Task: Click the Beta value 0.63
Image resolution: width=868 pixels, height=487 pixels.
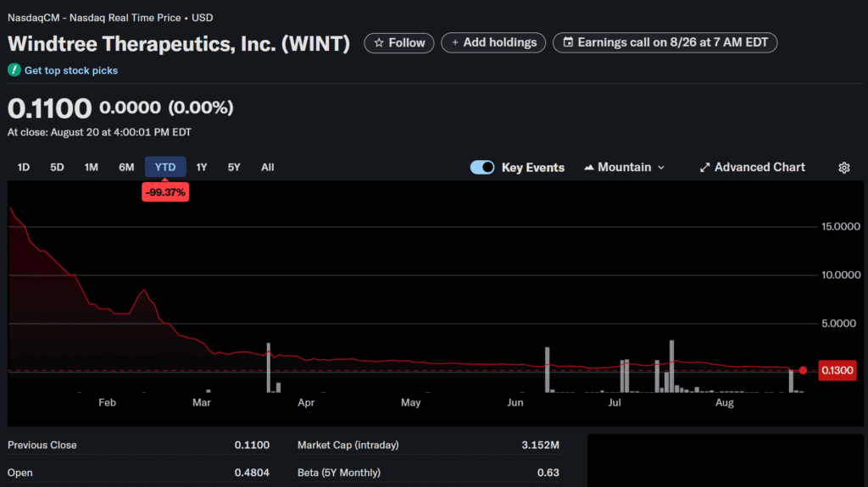Action: tap(548, 473)
